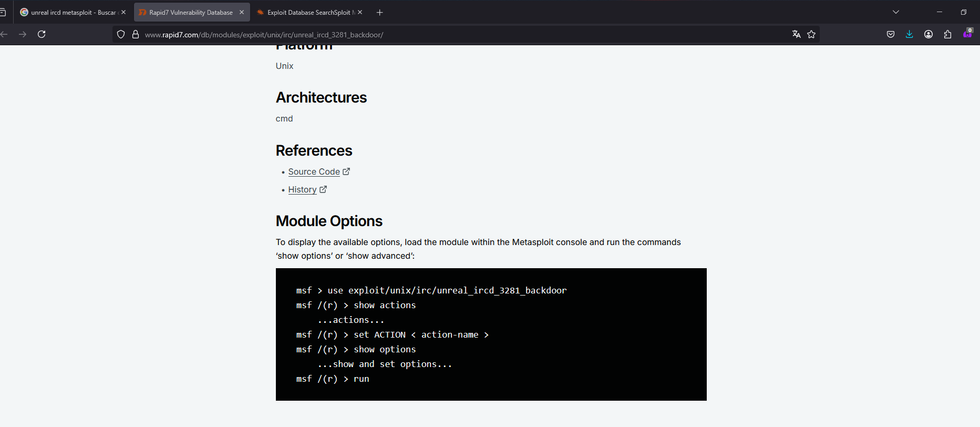
Task: Go back to previous page
Action: coord(4,34)
